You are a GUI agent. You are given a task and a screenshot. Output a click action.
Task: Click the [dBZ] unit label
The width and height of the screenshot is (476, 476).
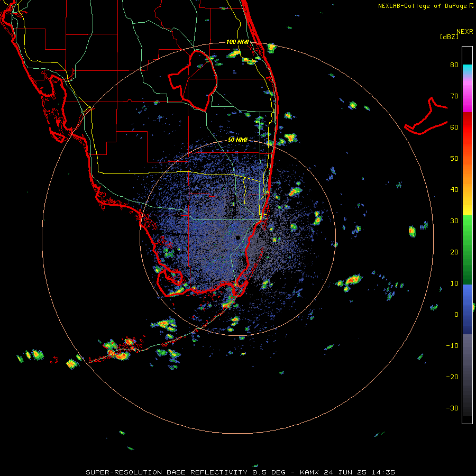coord(449,36)
